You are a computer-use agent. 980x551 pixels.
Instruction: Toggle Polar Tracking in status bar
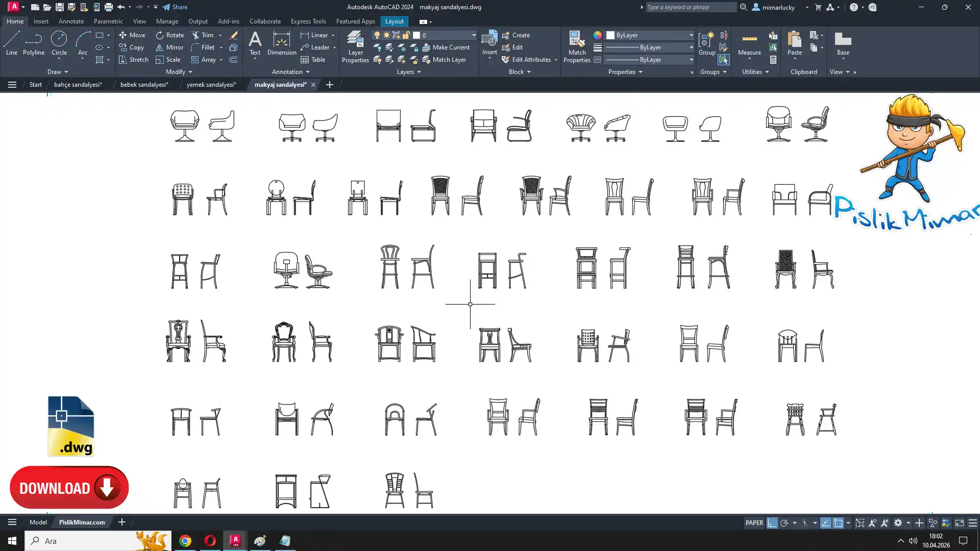(784, 523)
